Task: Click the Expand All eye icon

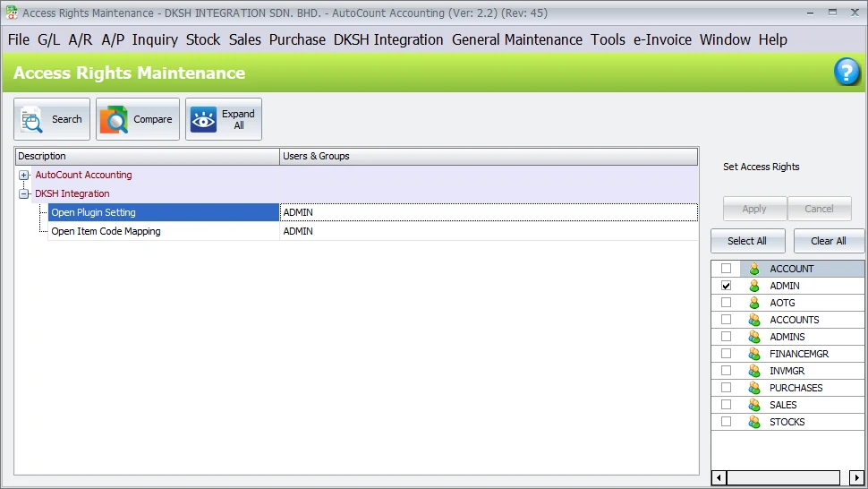Action: coord(203,119)
